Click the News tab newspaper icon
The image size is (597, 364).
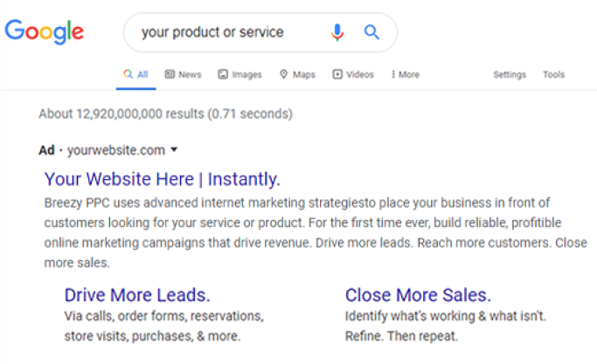coord(170,75)
